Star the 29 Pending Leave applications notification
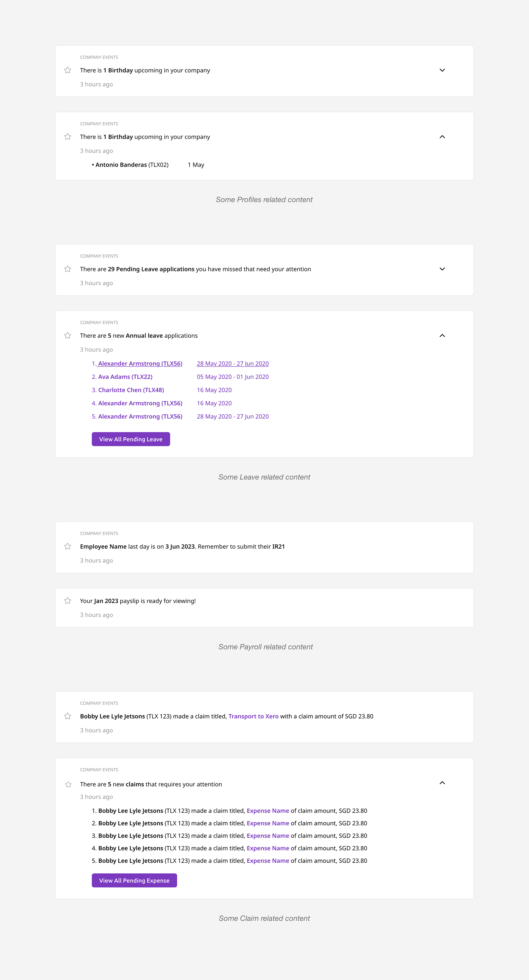 click(68, 269)
